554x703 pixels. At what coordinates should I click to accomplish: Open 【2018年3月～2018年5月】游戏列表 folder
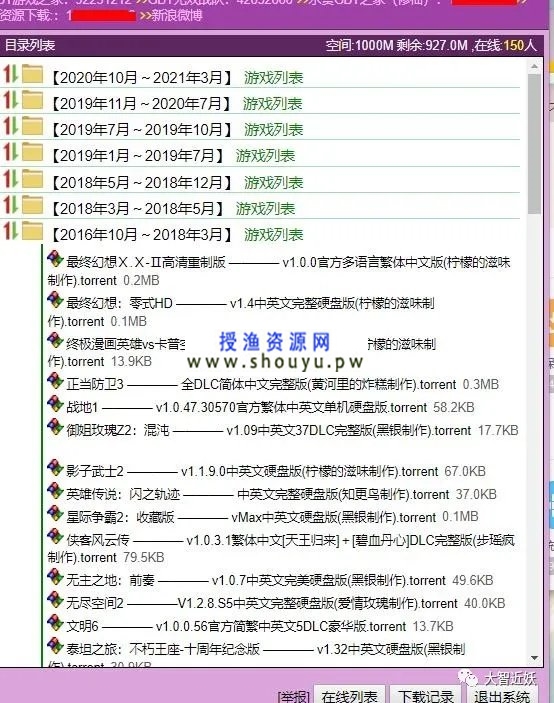173,208
